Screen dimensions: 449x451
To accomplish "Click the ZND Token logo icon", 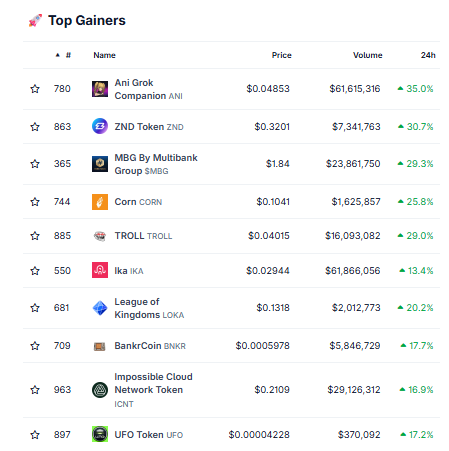I will pos(100,126).
